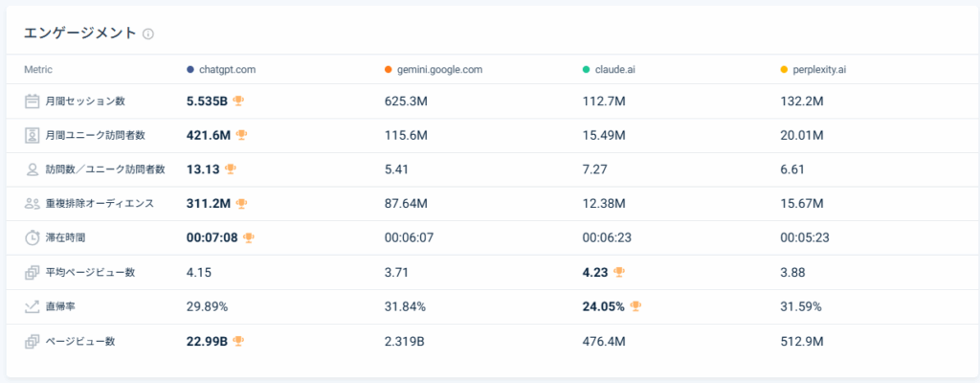The width and height of the screenshot is (980, 383).
Task: Click the 3.88 pages per visit value
Action: tap(792, 272)
